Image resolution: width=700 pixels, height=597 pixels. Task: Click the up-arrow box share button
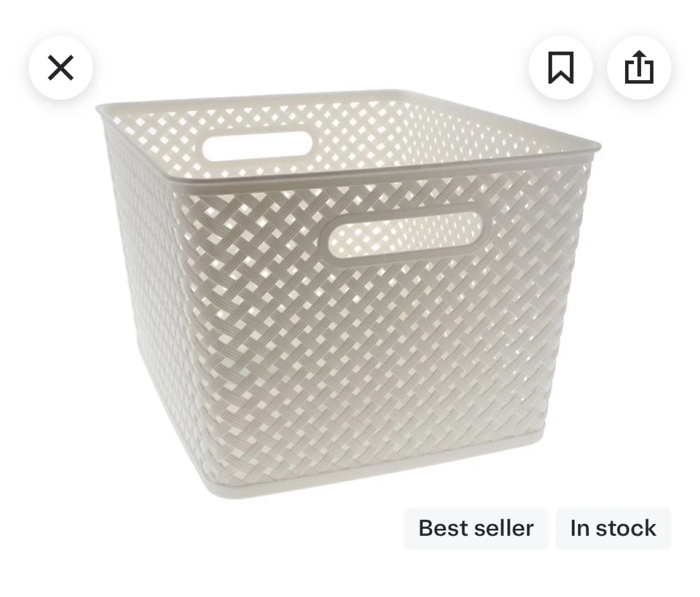[x=639, y=68]
